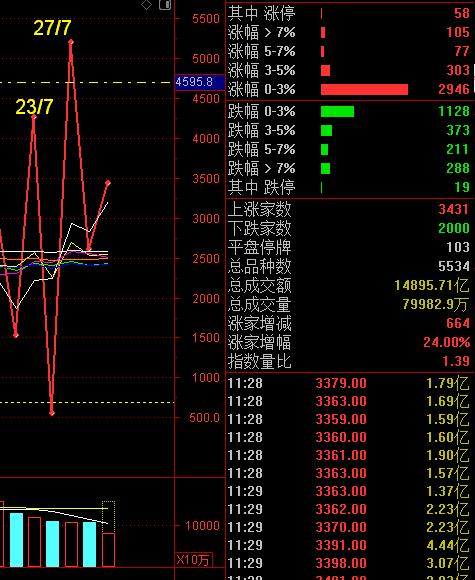Click the lowest trough point on the red line

tap(52, 413)
